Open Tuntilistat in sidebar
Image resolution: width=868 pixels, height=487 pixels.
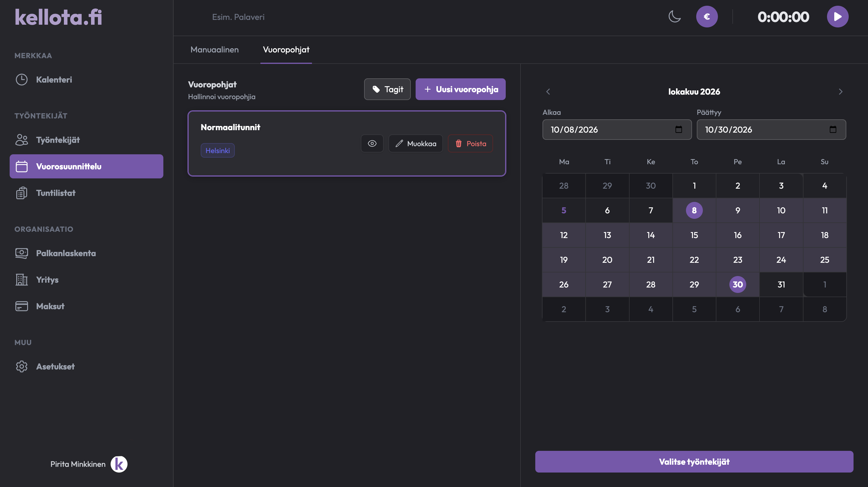click(86, 193)
